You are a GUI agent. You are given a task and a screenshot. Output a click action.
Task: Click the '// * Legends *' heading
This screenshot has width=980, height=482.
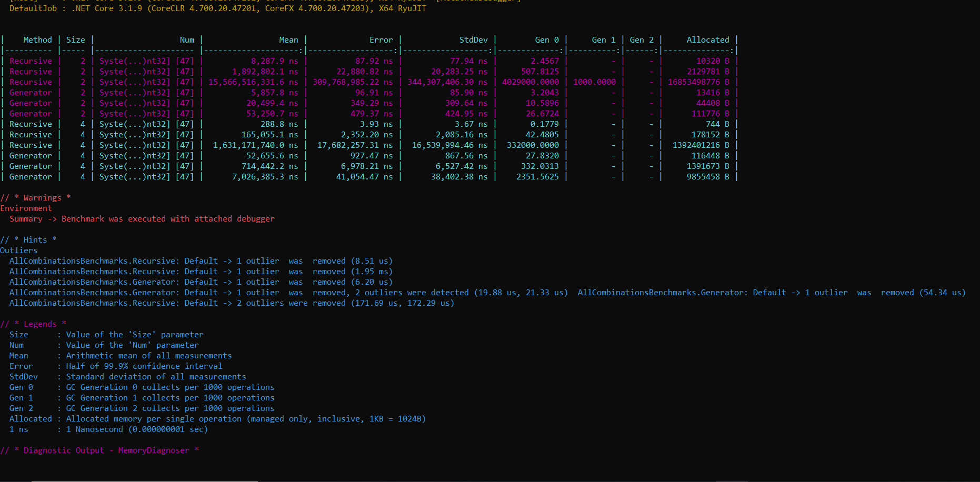pos(34,324)
